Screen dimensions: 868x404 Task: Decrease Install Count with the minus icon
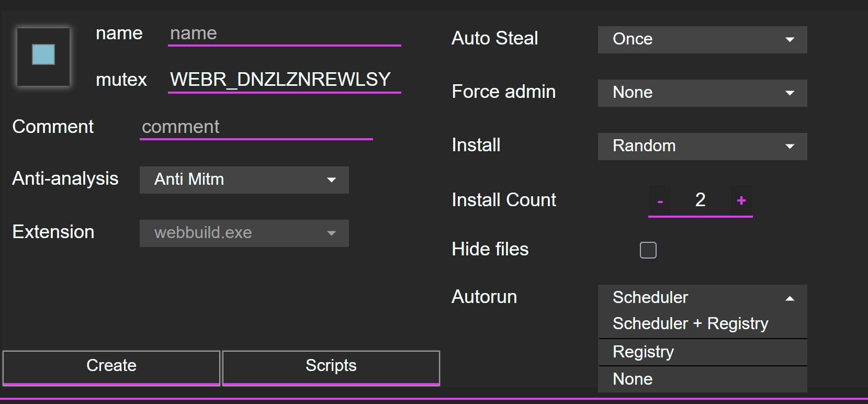(x=660, y=201)
